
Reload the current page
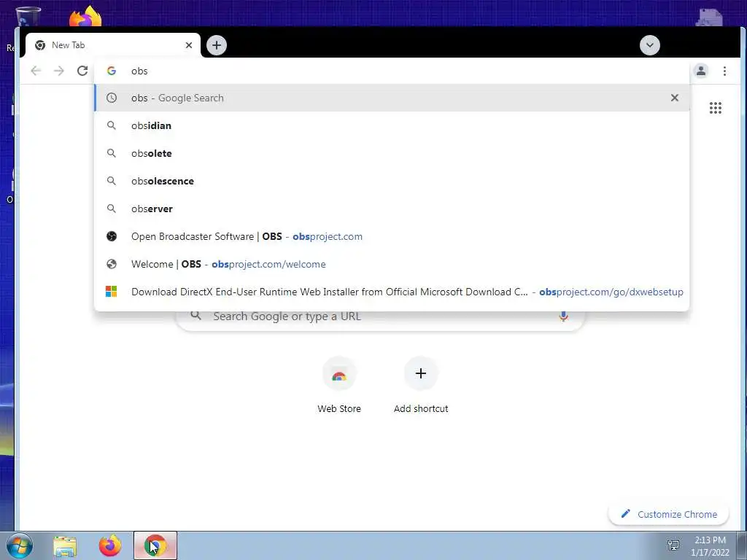point(82,71)
